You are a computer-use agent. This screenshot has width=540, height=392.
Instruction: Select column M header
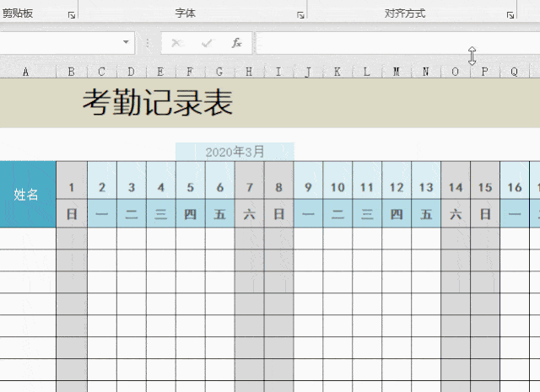click(x=397, y=72)
